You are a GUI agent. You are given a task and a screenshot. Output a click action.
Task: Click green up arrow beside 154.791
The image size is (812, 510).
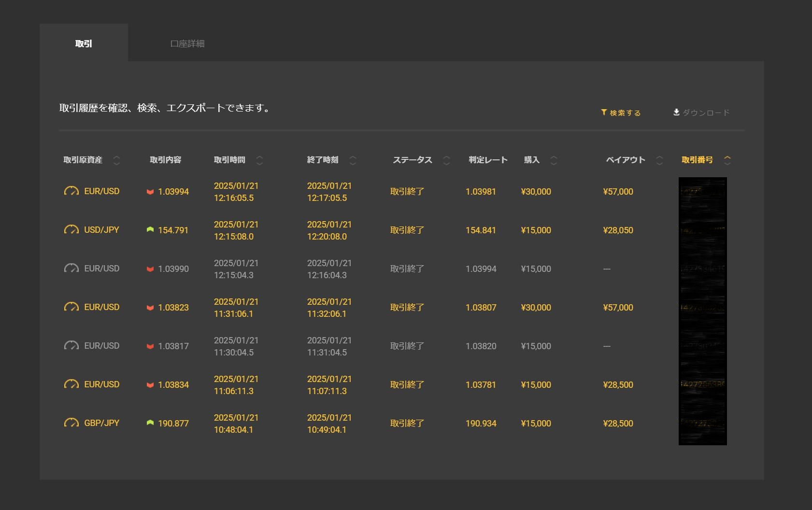[x=150, y=230]
